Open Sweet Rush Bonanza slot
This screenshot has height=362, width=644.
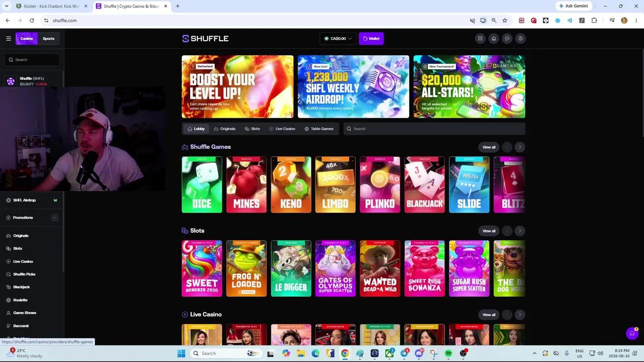[425, 268]
